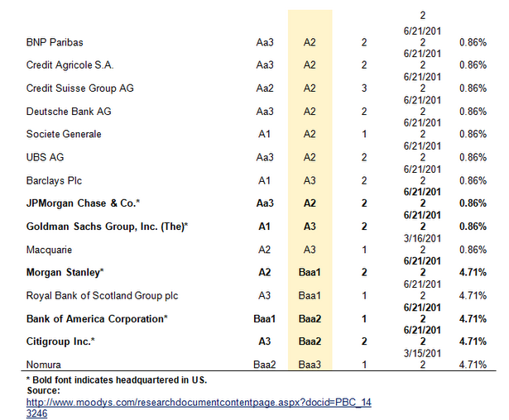
Task: Select the 'Deutsche Bank AG' name
Action: [69, 112]
